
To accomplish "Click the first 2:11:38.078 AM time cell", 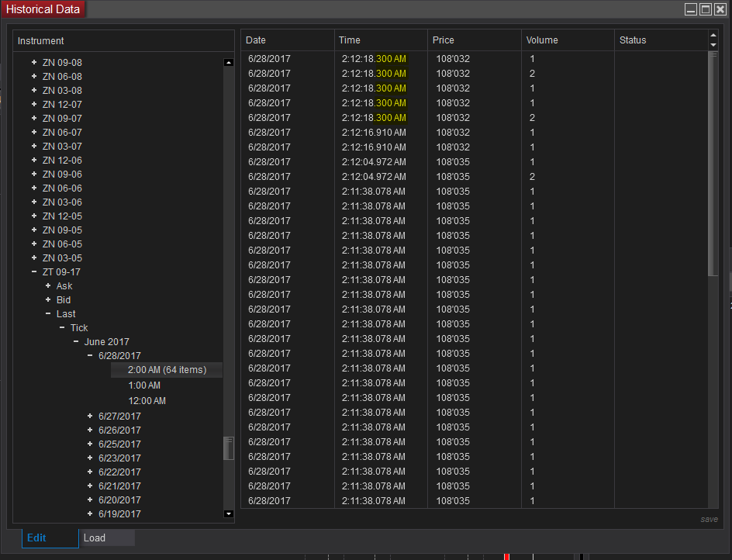I will (374, 192).
